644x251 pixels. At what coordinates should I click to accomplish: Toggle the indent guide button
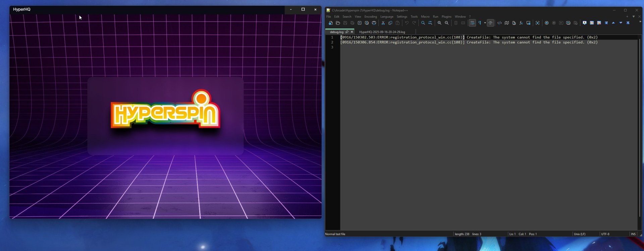point(490,23)
